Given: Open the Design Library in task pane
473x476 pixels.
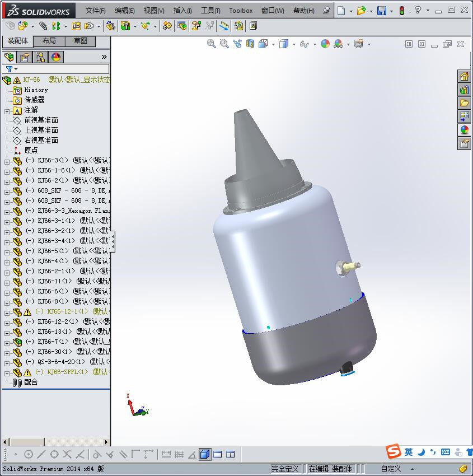Looking at the screenshot, I should click(464, 90).
